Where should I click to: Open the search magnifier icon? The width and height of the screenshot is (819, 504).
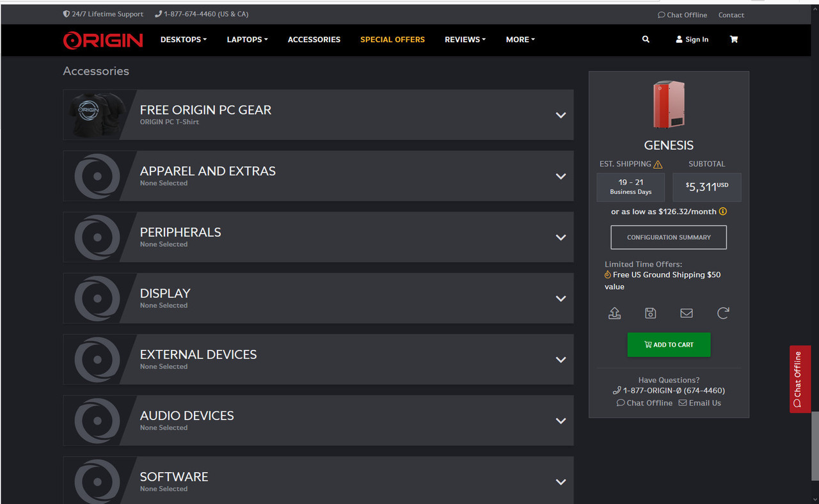646,39
